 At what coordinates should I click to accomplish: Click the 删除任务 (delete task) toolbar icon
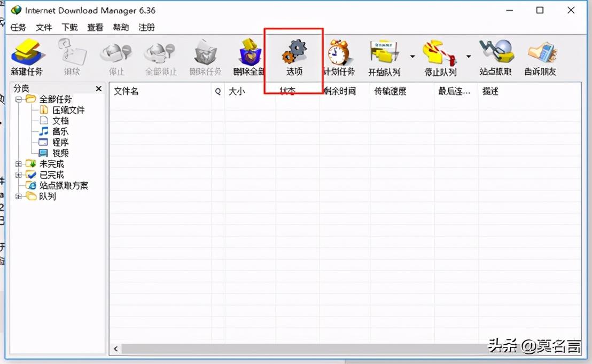pos(205,58)
